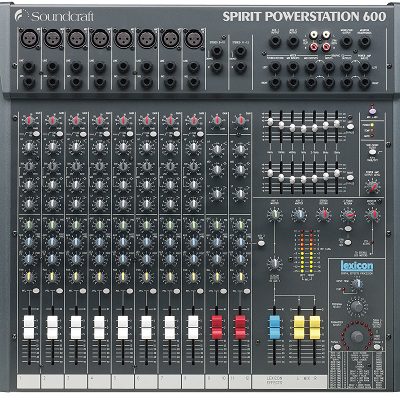Image resolution: width=400 pixels, height=400 pixels.
Task: Click channel 3 white fader cap
Action: click(76, 327)
